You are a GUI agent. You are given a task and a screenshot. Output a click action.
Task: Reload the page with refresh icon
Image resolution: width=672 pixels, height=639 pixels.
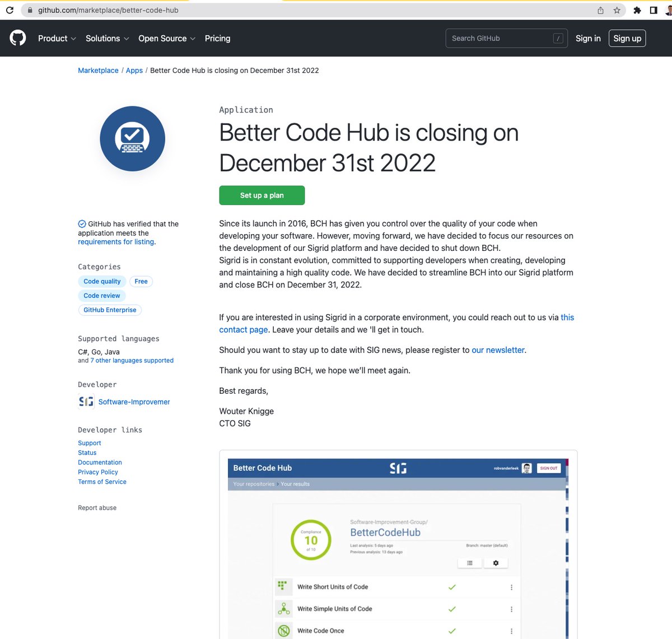point(10,10)
